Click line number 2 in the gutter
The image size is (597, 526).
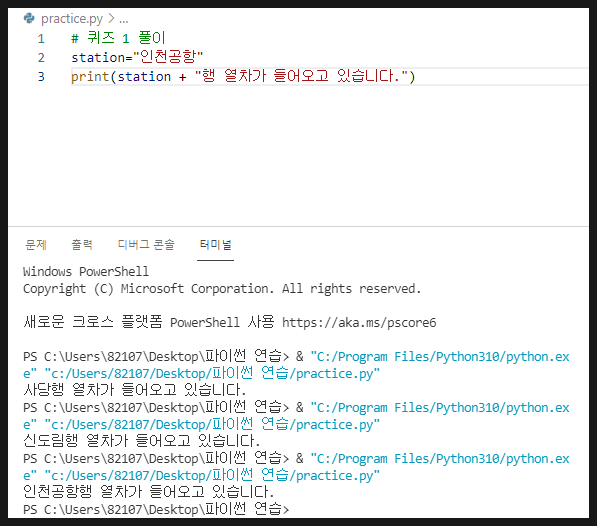click(x=41, y=57)
